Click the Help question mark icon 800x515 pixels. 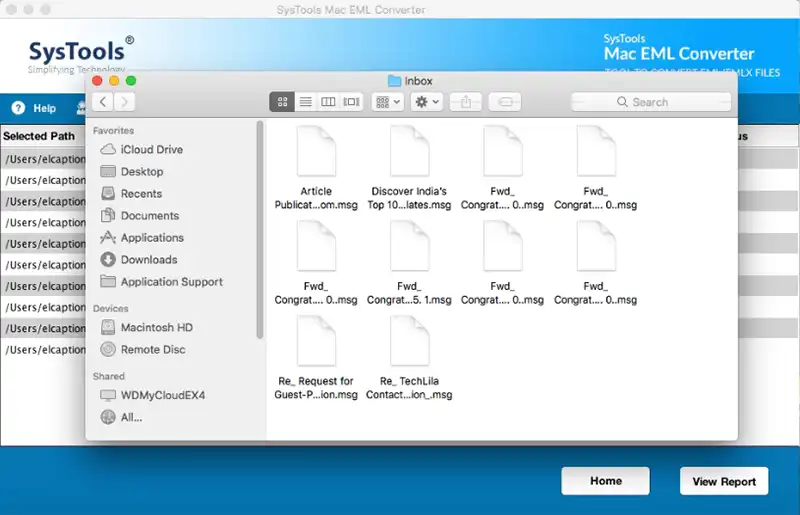18,108
